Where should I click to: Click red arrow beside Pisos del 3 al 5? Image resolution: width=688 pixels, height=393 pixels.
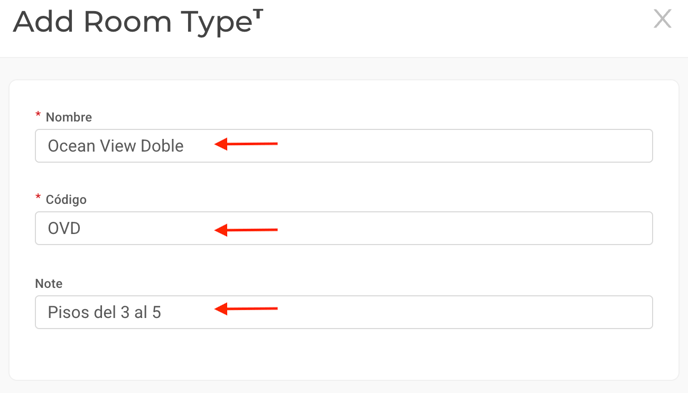246,309
